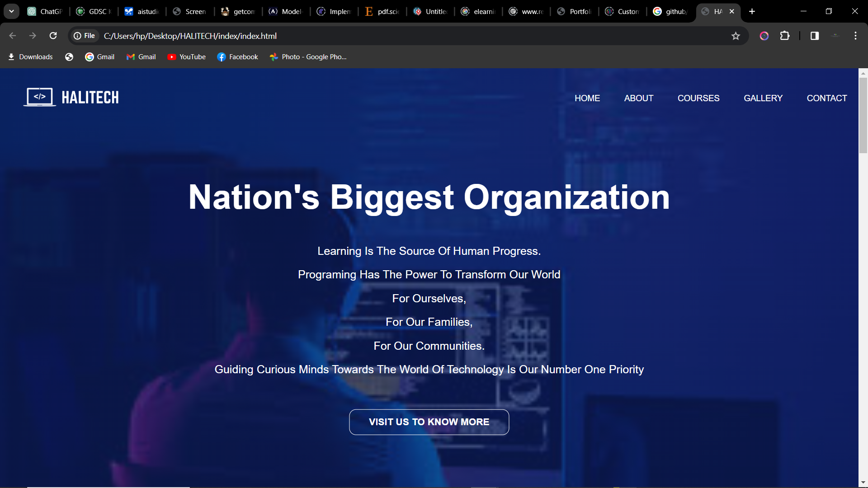View site information File icon

click(85, 36)
